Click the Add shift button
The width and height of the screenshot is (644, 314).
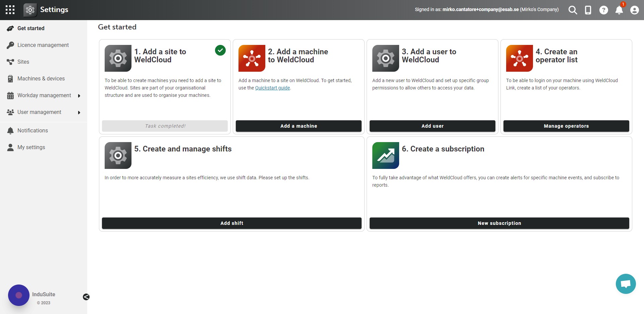pyautogui.click(x=232, y=223)
